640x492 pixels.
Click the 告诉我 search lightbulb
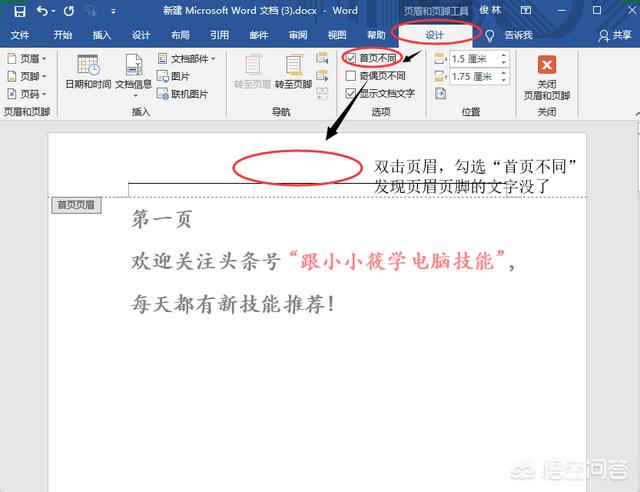point(490,36)
